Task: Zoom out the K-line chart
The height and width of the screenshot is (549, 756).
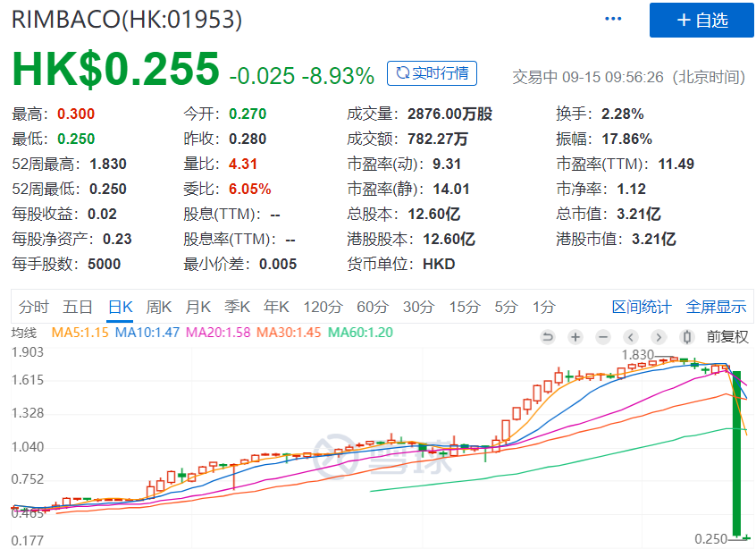Action: coord(602,336)
